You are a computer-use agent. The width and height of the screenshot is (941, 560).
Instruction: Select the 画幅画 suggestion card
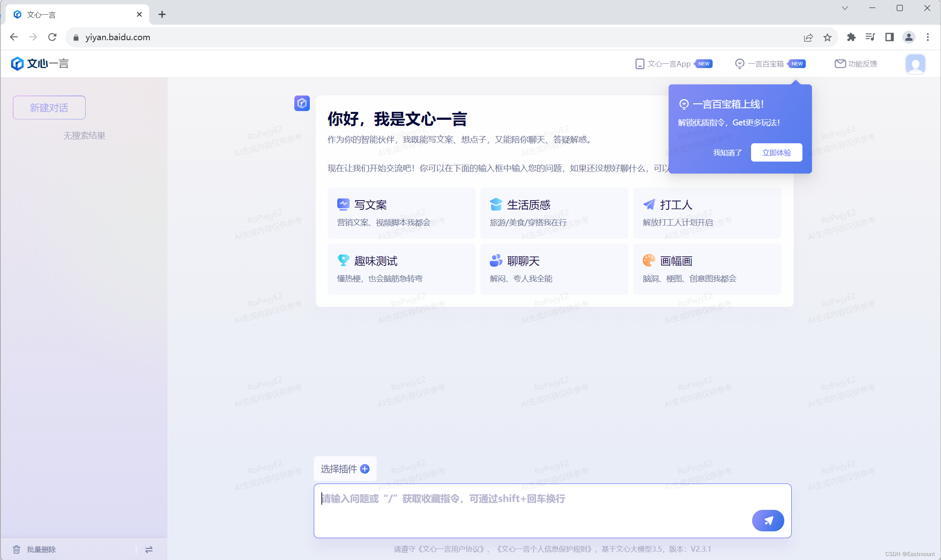(706, 269)
